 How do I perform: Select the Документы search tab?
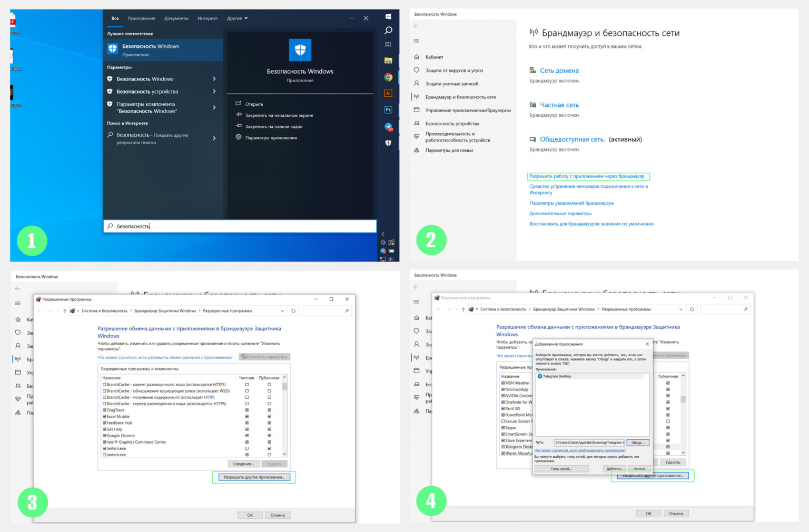pyautogui.click(x=176, y=18)
